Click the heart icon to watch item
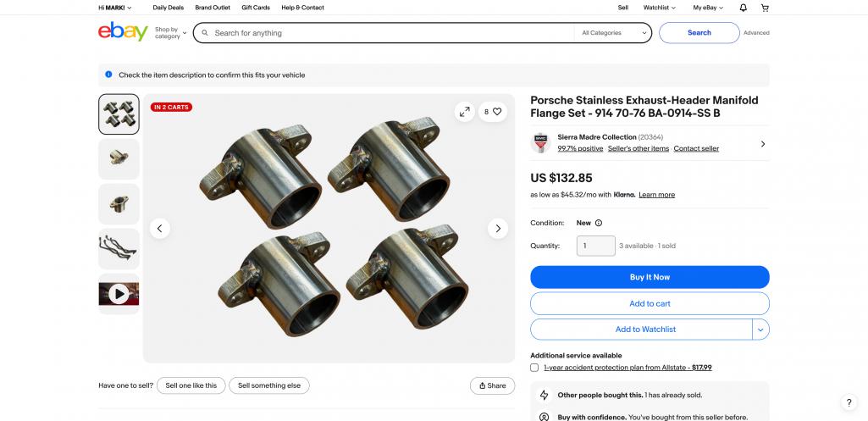The width and height of the screenshot is (868, 421). [497, 111]
